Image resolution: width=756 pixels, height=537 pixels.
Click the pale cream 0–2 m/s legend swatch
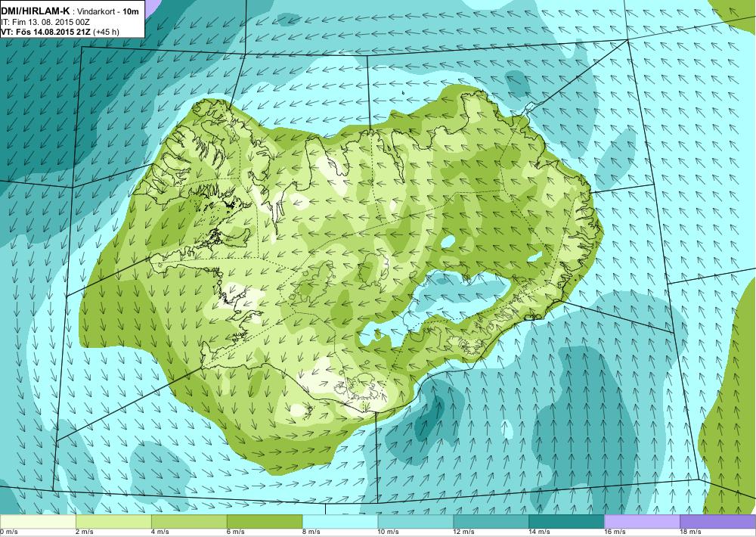click(38, 522)
